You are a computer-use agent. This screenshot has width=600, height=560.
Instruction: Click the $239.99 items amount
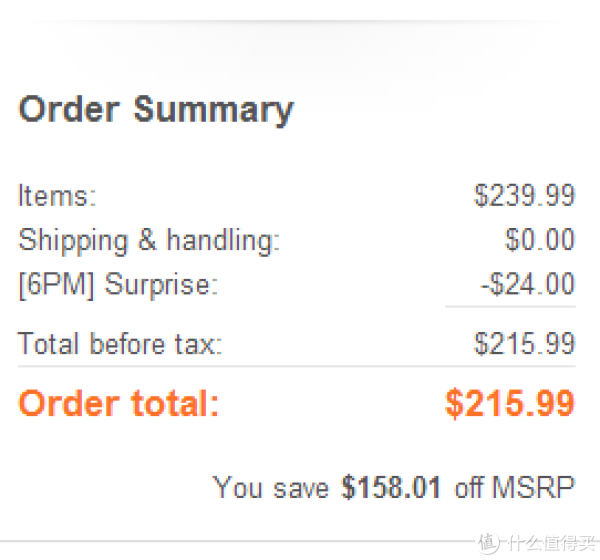[524, 195]
